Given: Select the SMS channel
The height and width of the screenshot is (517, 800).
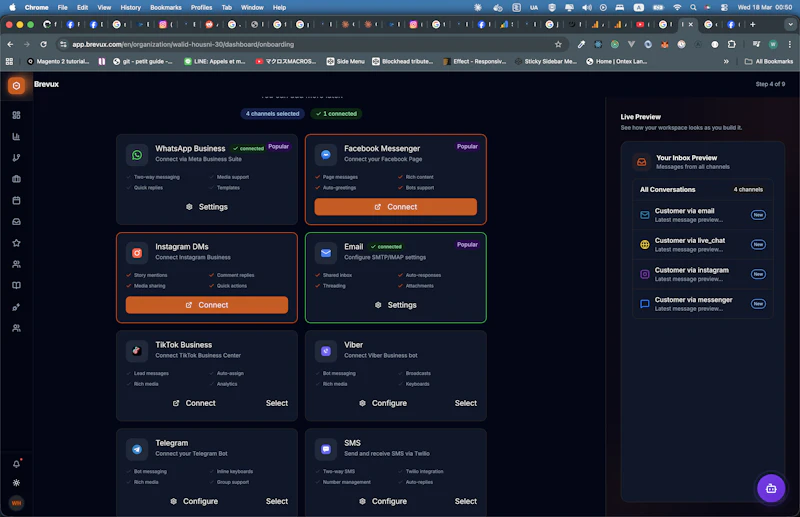Looking at the screenshot, I should click(x=465, y=501).
